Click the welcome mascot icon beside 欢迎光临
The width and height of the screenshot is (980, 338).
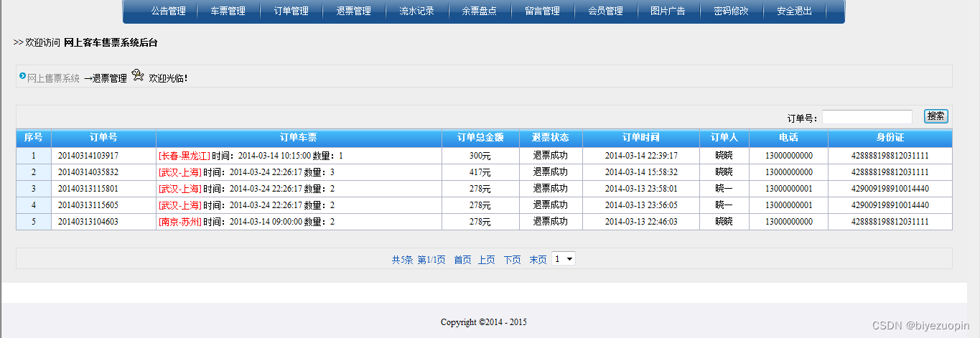(x=138, y=75)
